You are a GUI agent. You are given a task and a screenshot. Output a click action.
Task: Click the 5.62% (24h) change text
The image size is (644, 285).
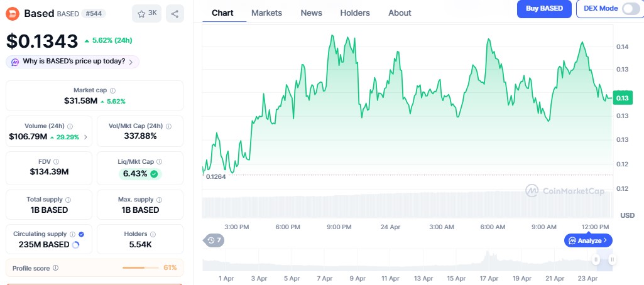[112, 40]
